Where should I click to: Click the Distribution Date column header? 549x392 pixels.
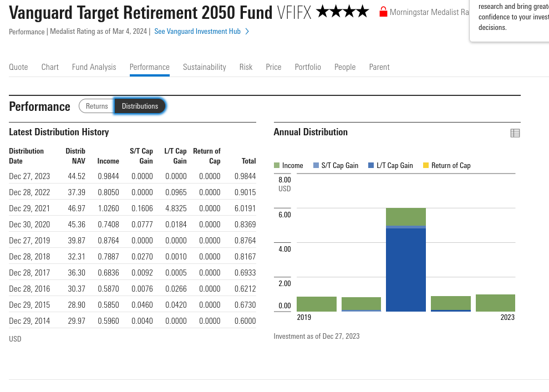pyautogui.click(x=26, y=156)
